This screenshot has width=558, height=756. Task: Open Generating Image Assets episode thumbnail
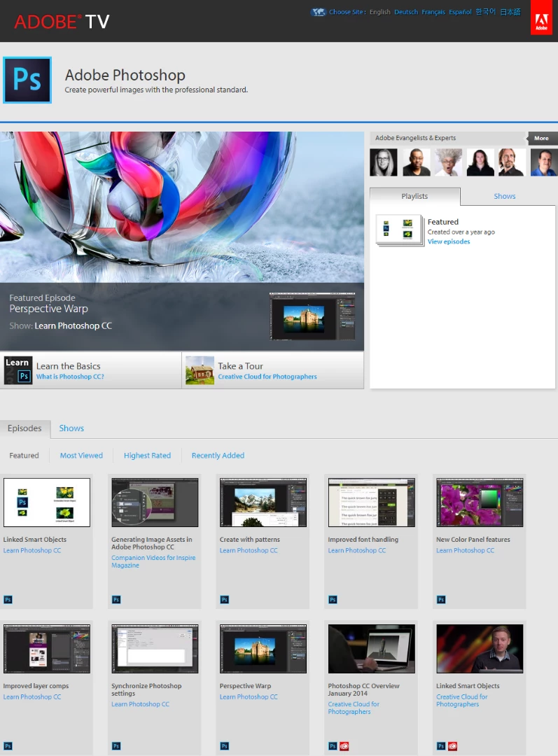(155, 503)
